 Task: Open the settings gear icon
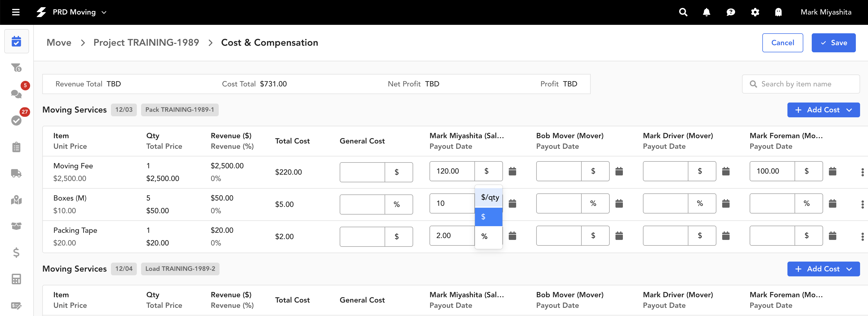pyautogui.click(x=755, y=12)
